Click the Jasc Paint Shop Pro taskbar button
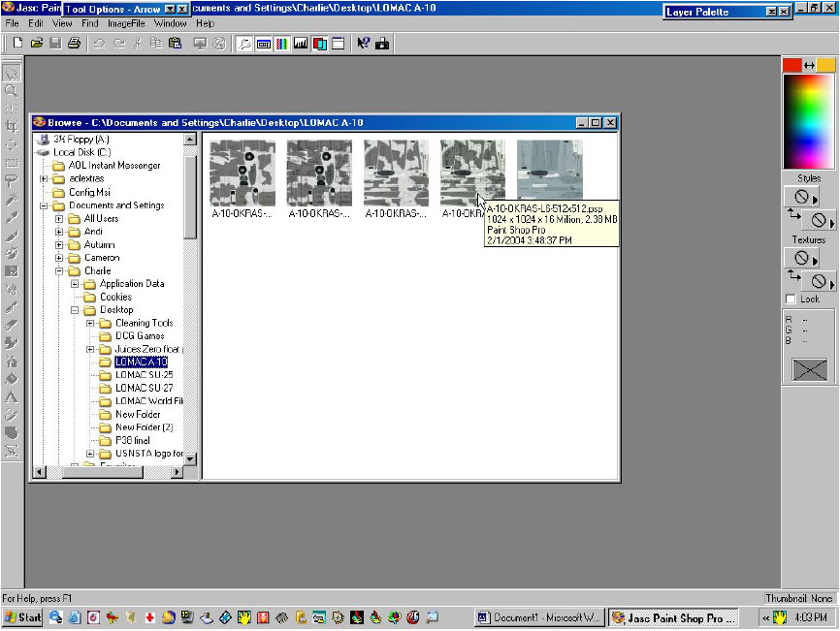The image size is (840, 631). (674, 618)
